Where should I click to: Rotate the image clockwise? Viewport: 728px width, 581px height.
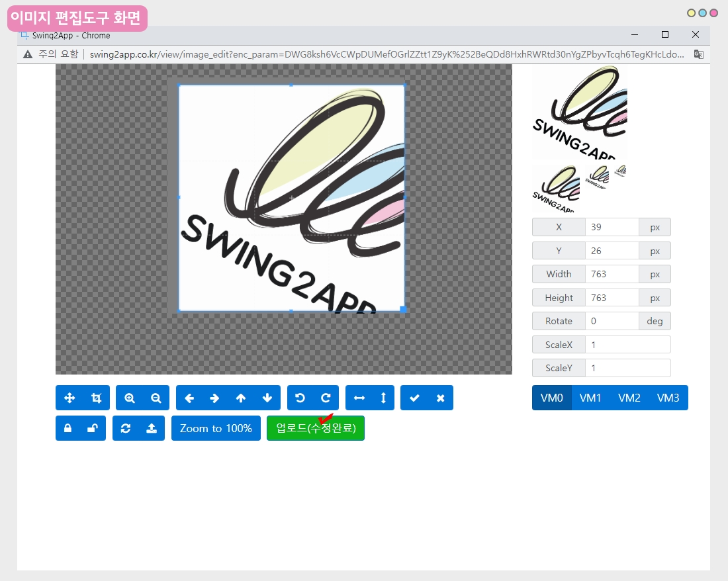point(326,398)
